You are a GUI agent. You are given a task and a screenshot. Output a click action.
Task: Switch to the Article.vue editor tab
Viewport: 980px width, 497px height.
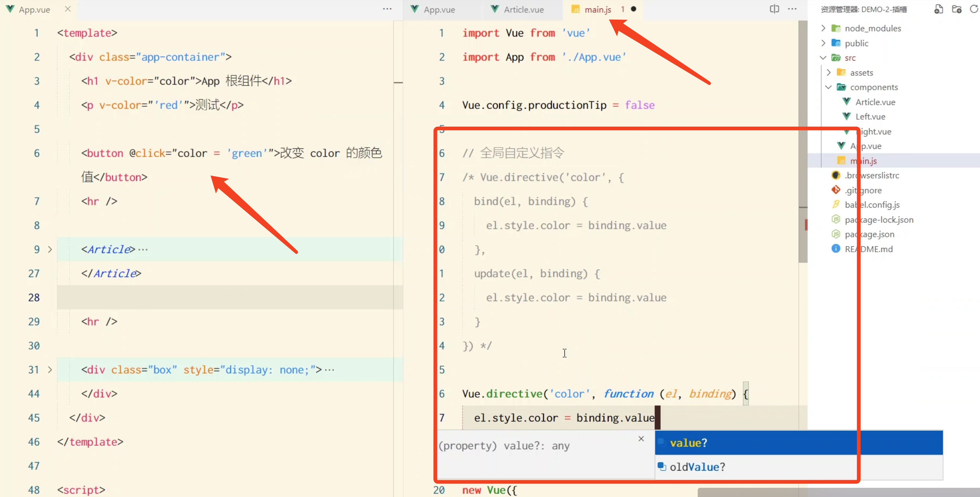523,10
